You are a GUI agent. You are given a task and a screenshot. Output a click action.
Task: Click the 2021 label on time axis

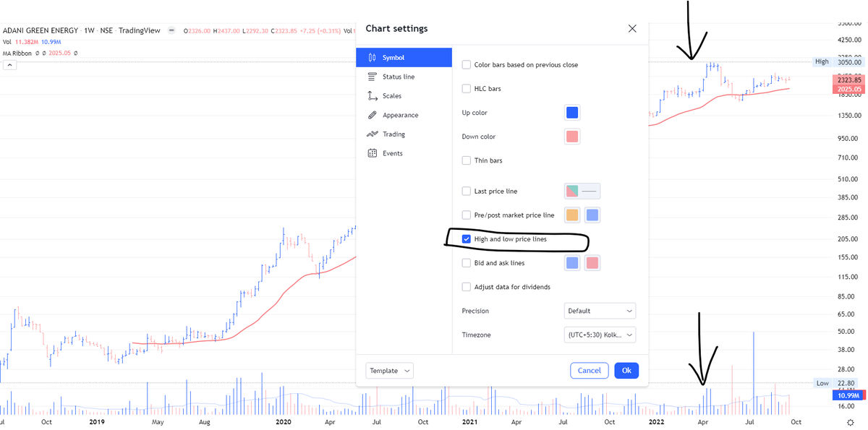[470, 421]
